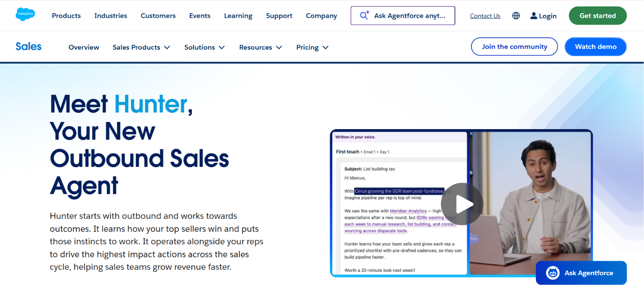
Task: Open the Ask Agentforce chat button
Action: 581,273
